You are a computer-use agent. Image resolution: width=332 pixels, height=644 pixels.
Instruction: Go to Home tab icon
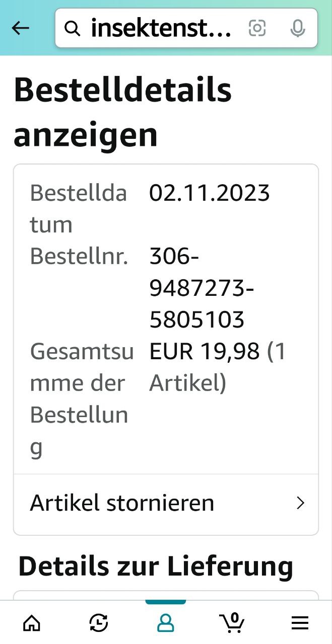click(x=32, y=623)
